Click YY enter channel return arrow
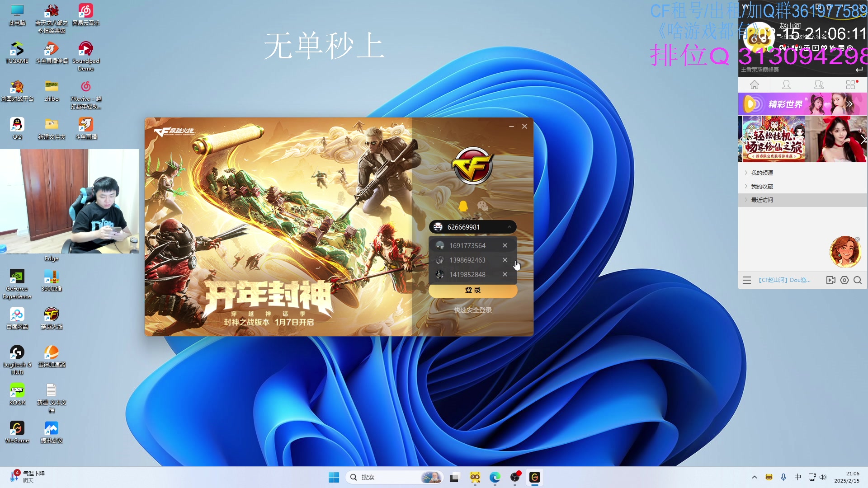 (x=859, y=69)
